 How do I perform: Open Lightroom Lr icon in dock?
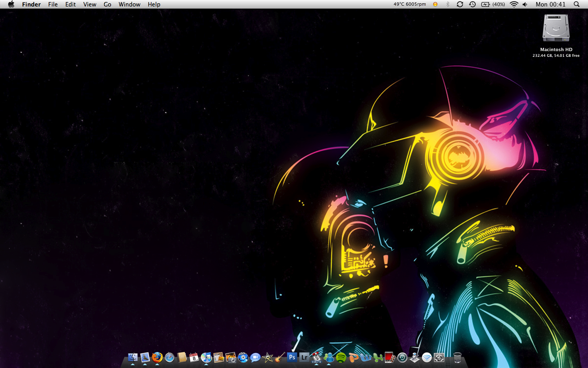304,357
